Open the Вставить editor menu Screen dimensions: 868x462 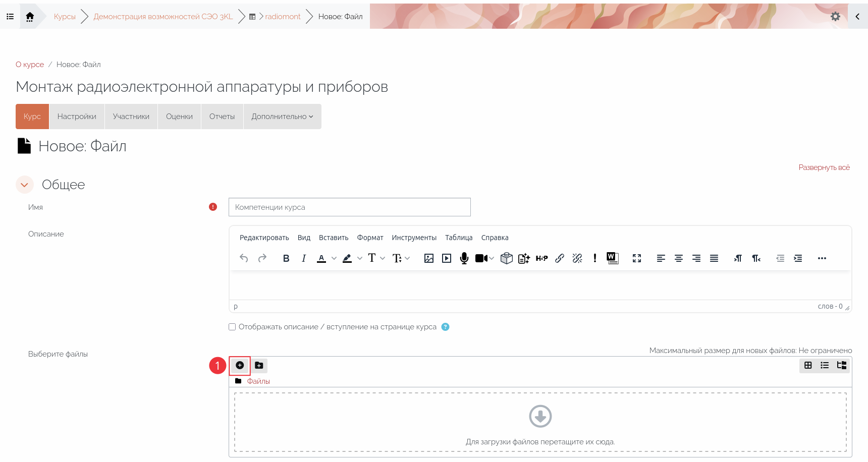click(x=334, y=238)
